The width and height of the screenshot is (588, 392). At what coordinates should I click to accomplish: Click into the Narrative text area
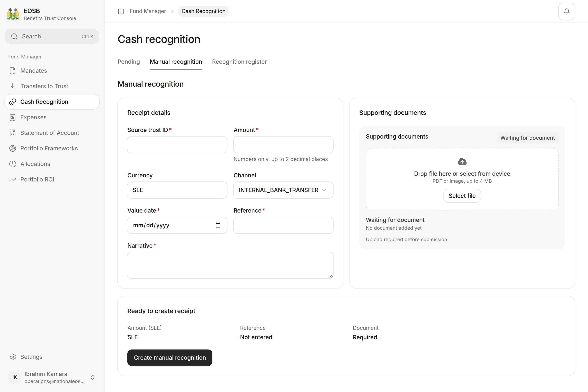tap(230, 265)
